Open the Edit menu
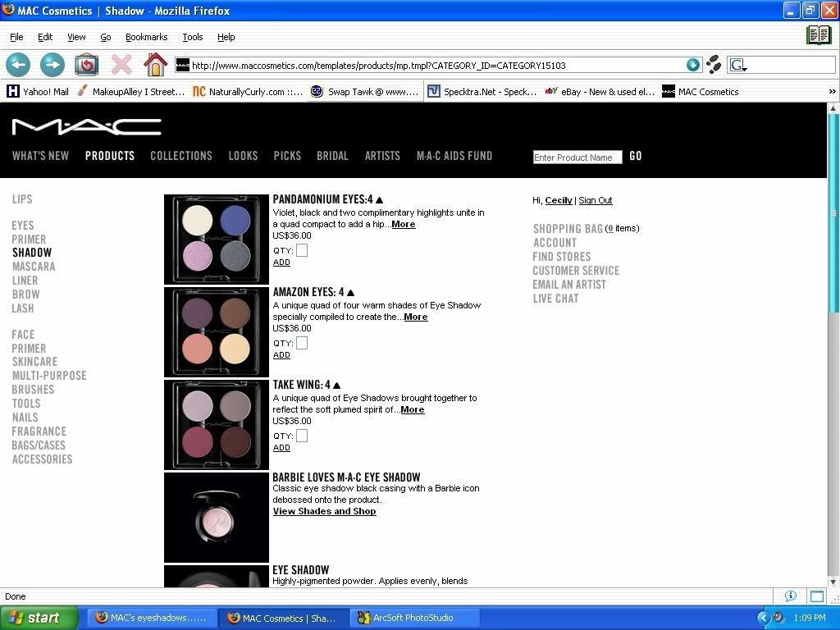Screen dimensions: 840x630 (x=45, y=37)
